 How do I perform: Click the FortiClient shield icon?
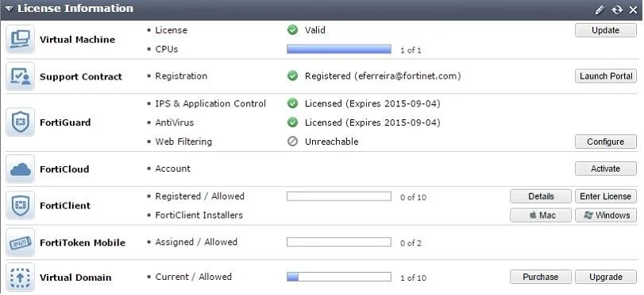tap(20, 205)
